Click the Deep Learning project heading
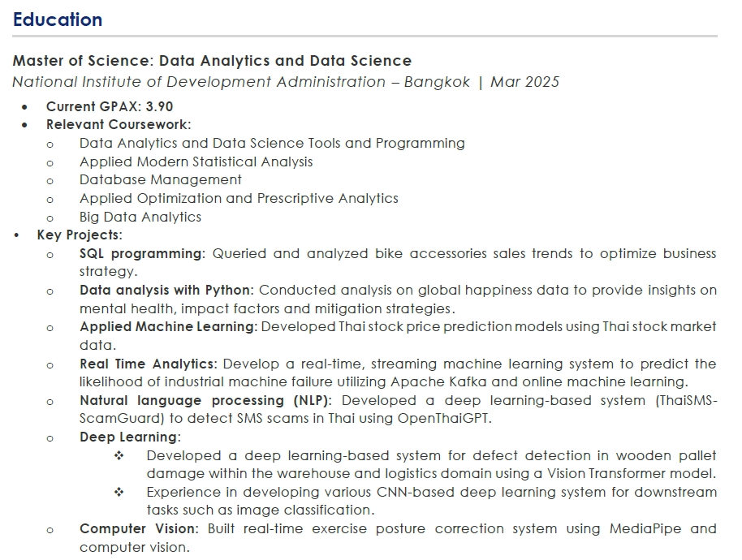Viewport: 742px width, 560px height. click(130, 437)
